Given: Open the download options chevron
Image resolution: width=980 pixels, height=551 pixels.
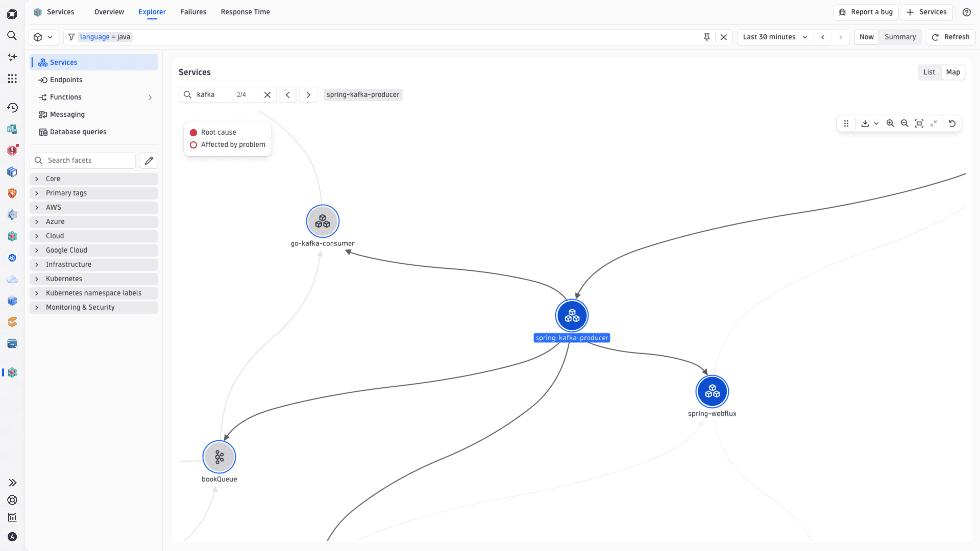Looking at the screenshot, I should (876, 123).
